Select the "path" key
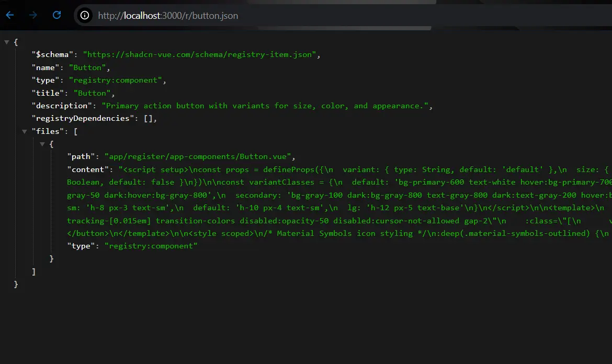The image size is (612, 364). [x=81, y=156]
